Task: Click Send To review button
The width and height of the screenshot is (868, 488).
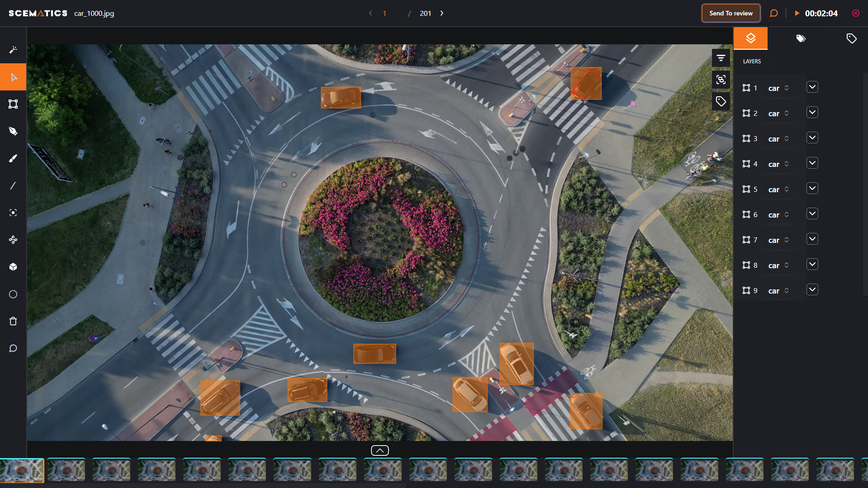Action: click(730, 13)
